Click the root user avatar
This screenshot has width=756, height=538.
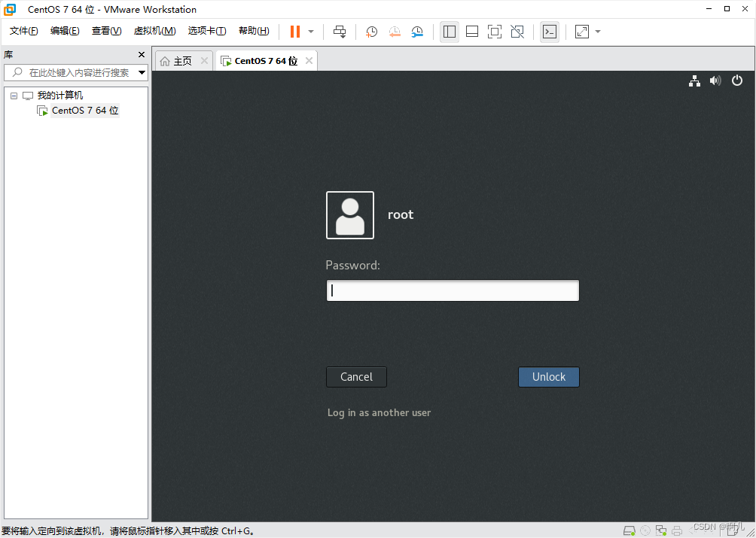tap(350, 214)
